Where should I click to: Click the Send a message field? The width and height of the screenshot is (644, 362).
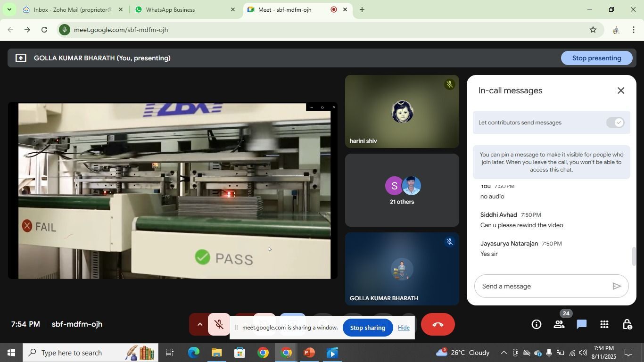click(x=542, y=286)
